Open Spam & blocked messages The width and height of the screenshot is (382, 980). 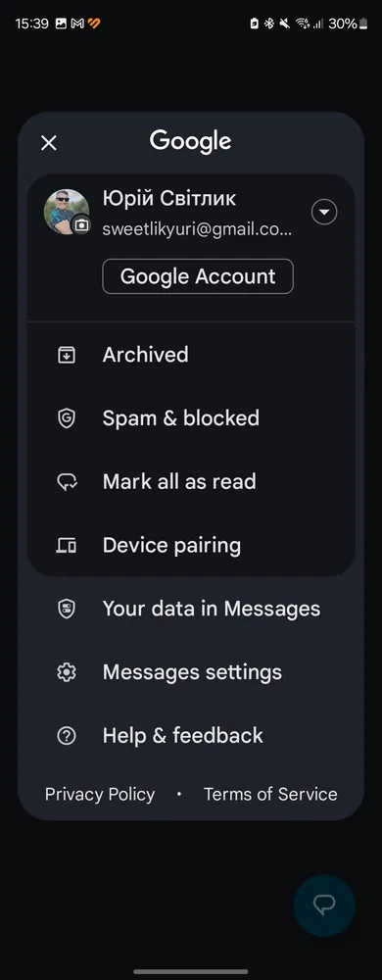tap(191, 418)
